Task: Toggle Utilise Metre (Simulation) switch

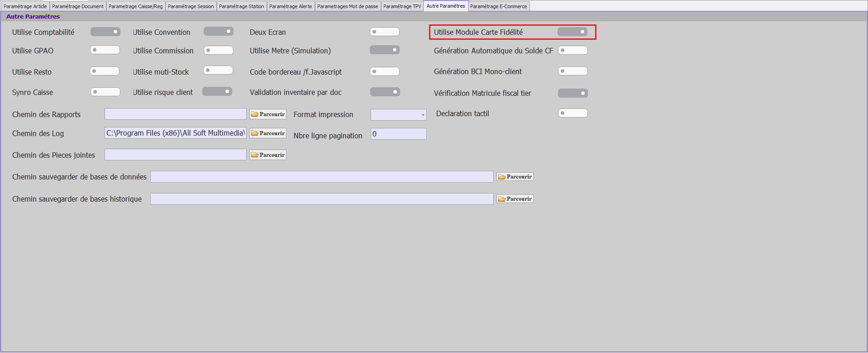Action: 385,50
